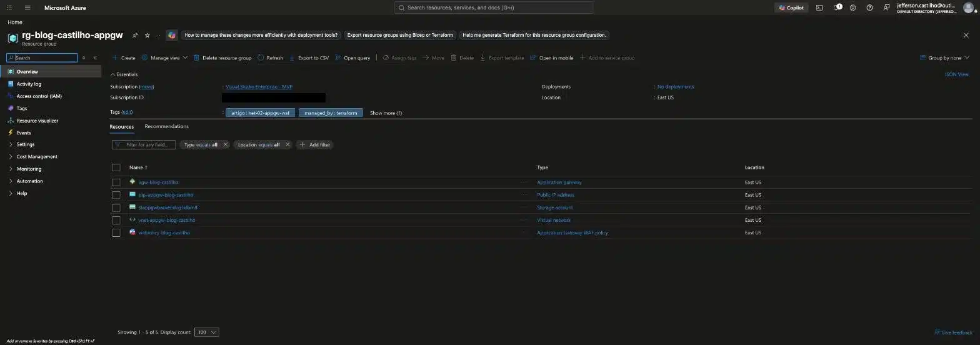Open the Manage view dropdown

click(164, 57)
